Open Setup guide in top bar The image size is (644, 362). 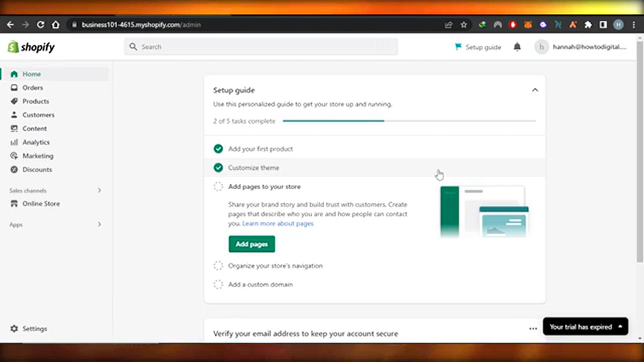pyautogui.click(x=478, y=47)
